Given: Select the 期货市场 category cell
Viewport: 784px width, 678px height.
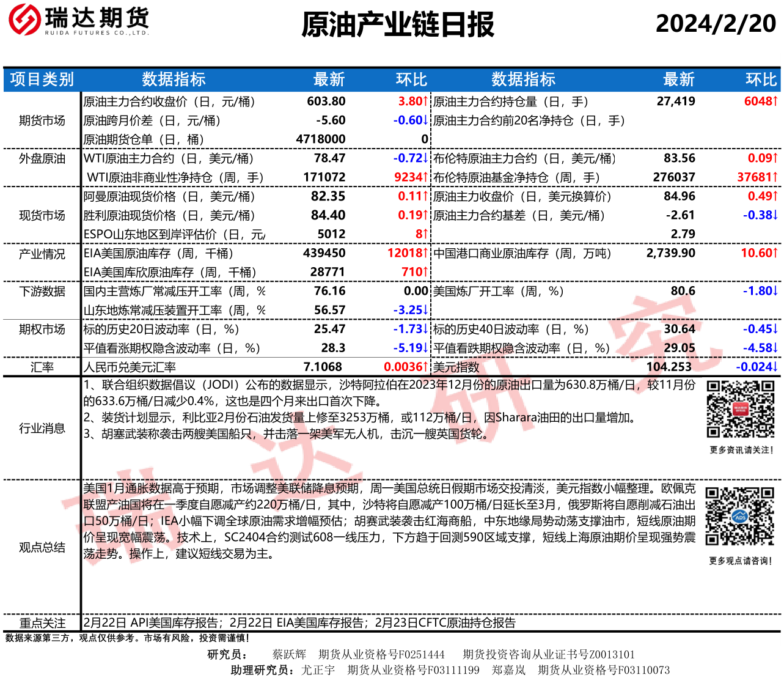Looking at the screenshot, I should [42, 120].
